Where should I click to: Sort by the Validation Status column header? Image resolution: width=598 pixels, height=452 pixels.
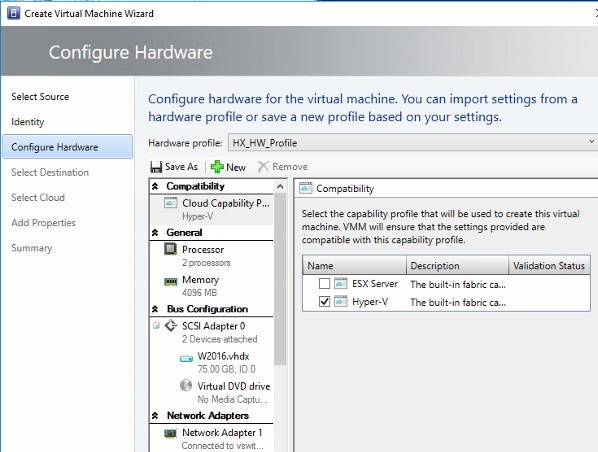coord(550,265)
